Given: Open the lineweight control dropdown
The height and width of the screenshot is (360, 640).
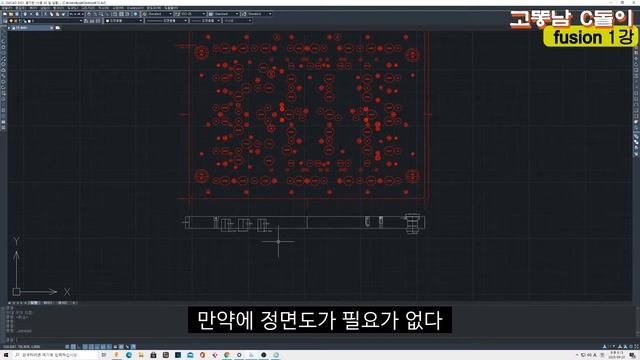Looking at the screenshot, I should click(205, 21).
